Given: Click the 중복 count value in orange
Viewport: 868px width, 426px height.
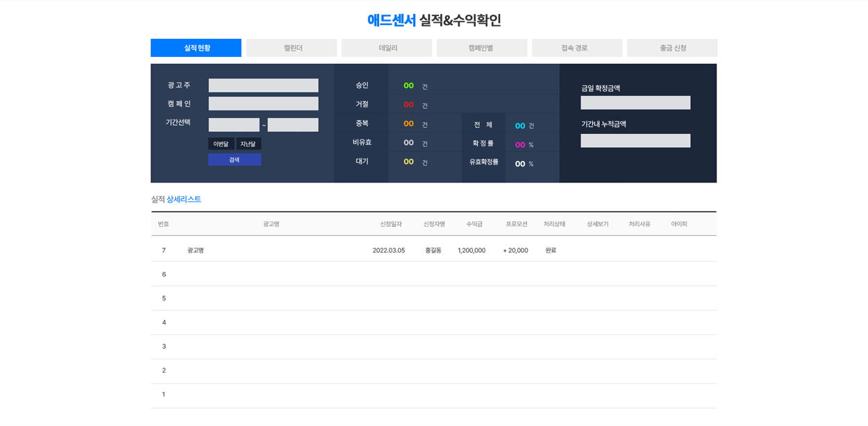Looking at the screenshot, I should tap(409, 123).
